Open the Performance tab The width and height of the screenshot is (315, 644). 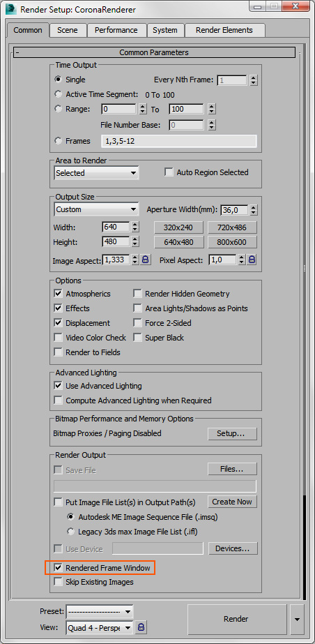click(x=116, y=30)
